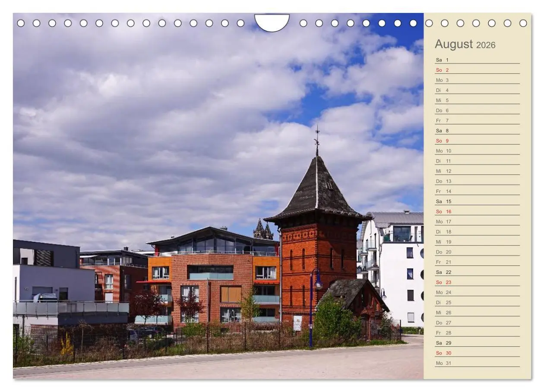
Task: Select the red So 16 date
Action: (x=444, y=212)
